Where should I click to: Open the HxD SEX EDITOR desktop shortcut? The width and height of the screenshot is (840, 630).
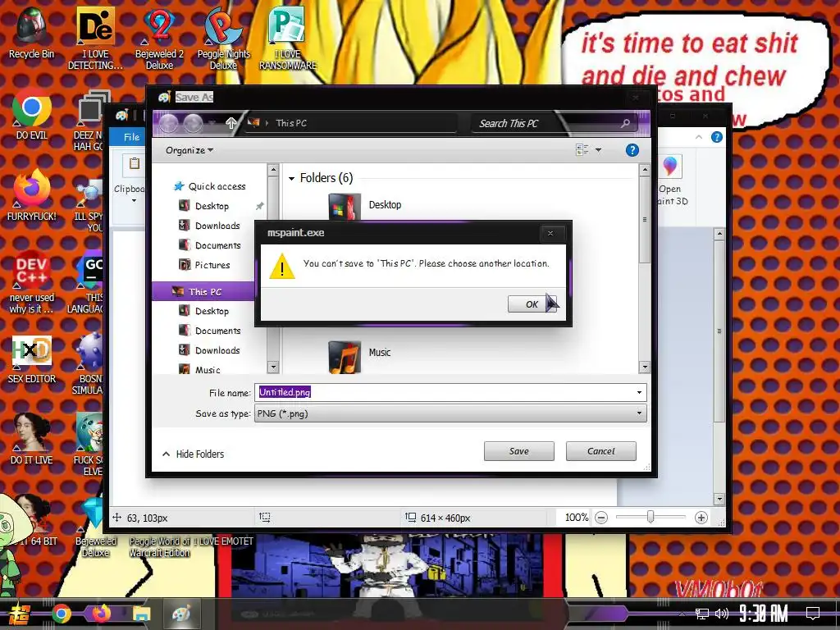[x=32, y=359]
